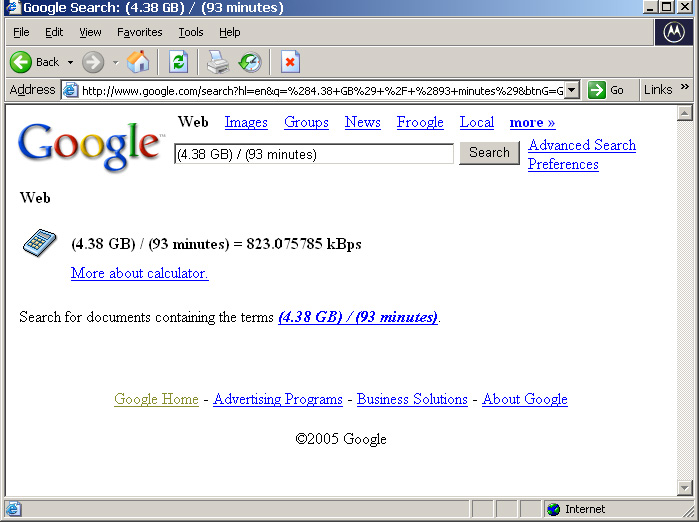Viewport: 699px width, 522px height.
Task: Open the File menu
Action: coord(21,32)
